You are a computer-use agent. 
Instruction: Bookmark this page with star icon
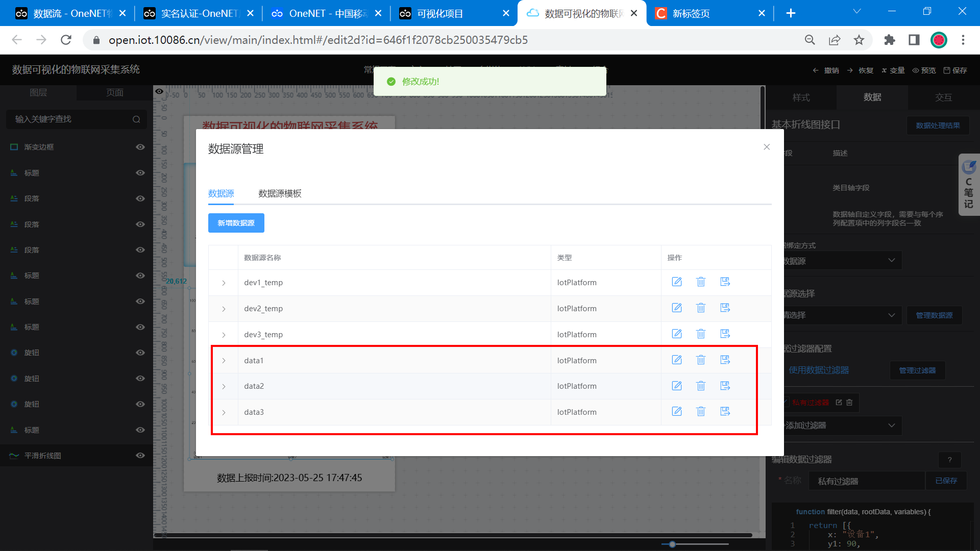[x=859, y=40]
